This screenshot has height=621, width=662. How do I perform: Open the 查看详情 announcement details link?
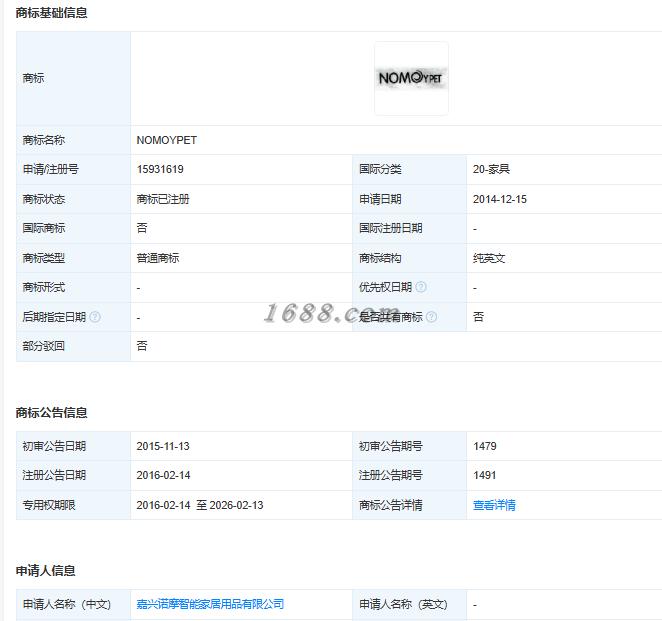[494, 505]
